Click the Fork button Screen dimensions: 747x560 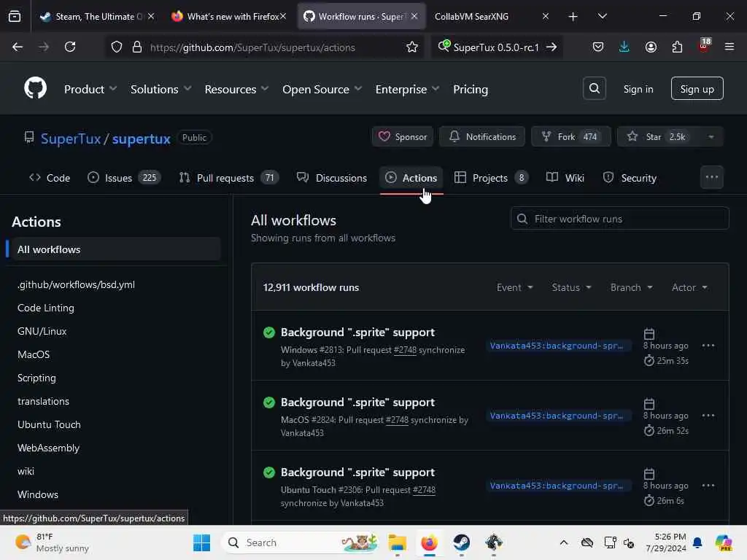click(x=570, y=136)
